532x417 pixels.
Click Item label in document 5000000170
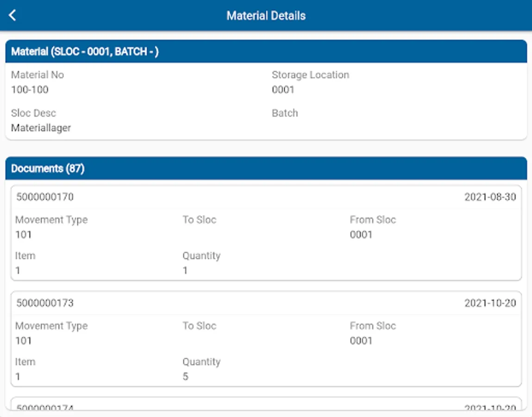click(x=25, y=256)
